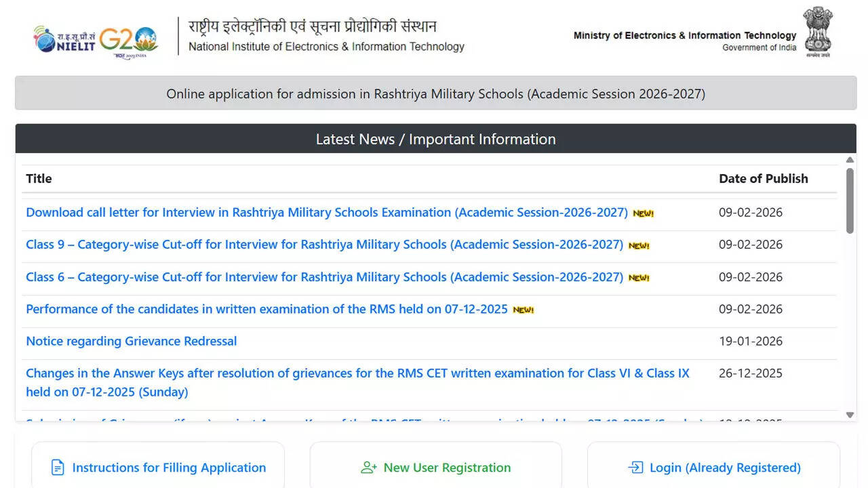This screenshot has height=488, width=868.
Task: Open the Download call letter for Interview link
Action: coord(326,212)
